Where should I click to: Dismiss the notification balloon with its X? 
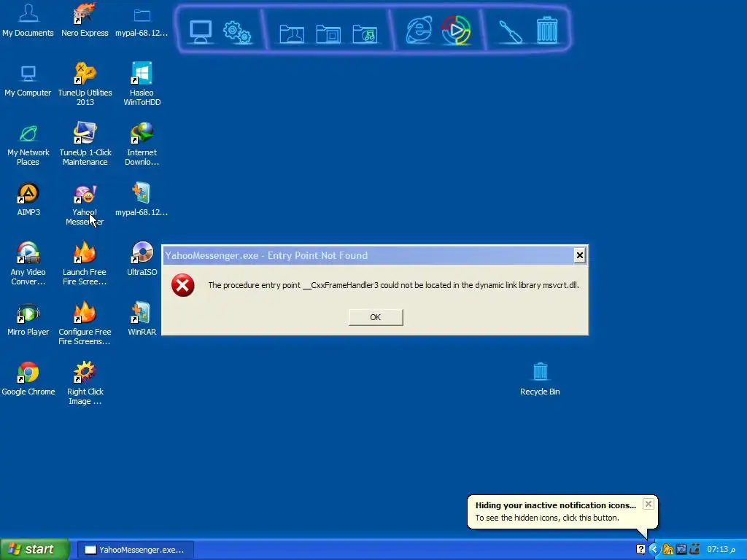tap(649, 504)
